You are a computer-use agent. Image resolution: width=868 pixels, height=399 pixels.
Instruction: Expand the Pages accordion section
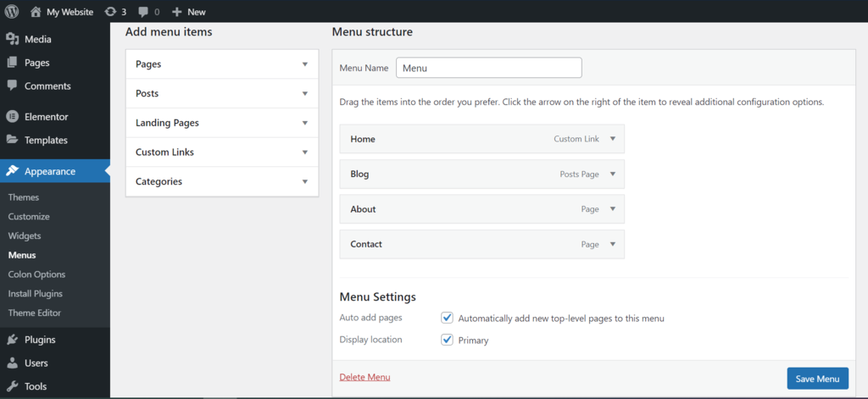pos(304,64)
